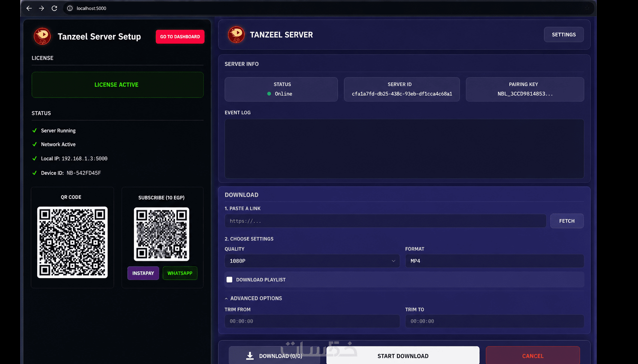
Task: Click the Tanzeel Server Setup heading
Action: (99, 36)
